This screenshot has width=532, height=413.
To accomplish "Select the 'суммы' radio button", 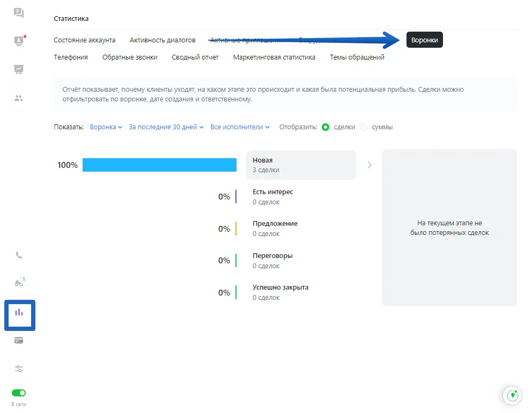I will click(365, 127).
